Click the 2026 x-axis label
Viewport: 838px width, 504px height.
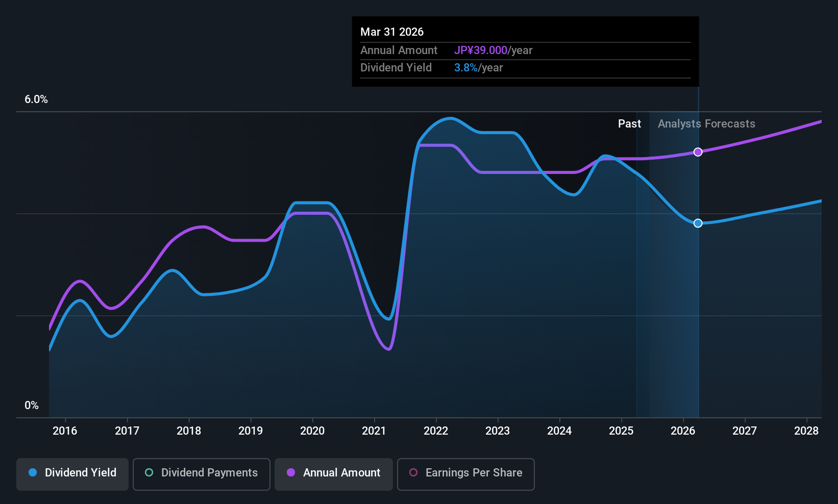tap(683, 431)
